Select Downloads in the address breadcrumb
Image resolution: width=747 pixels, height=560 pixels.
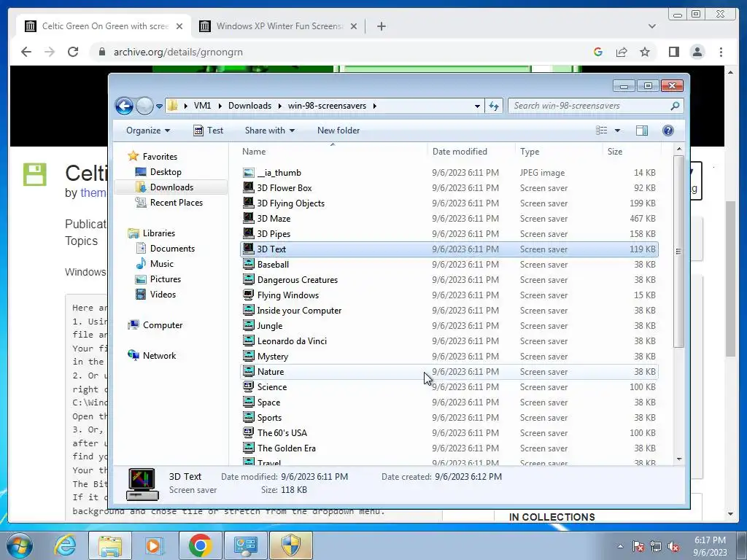[x=249, y=106]
